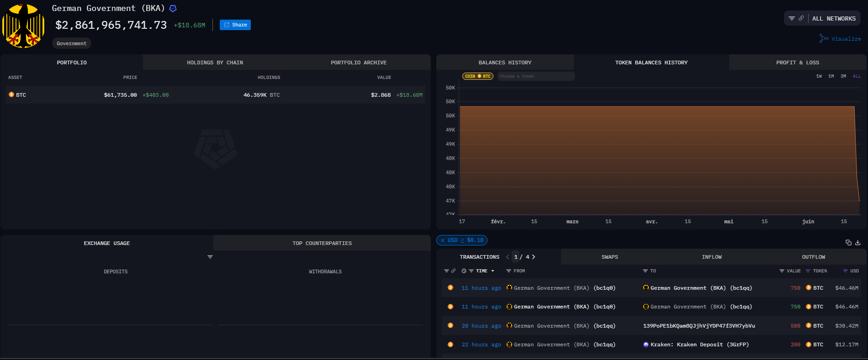Click the verified badge beside German Government (BKA)
The height and width of the screenshot is (360, 868).
pos(173,8)
